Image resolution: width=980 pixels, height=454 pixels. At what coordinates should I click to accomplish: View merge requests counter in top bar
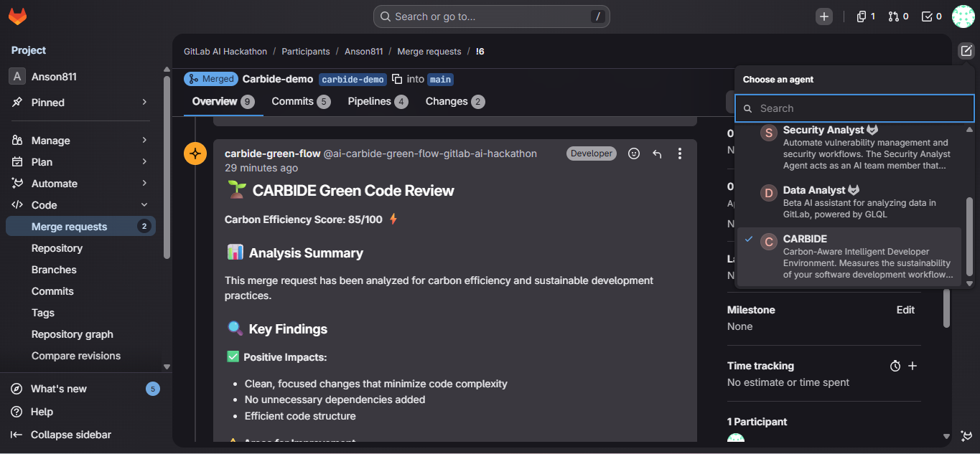coord(899,16)
